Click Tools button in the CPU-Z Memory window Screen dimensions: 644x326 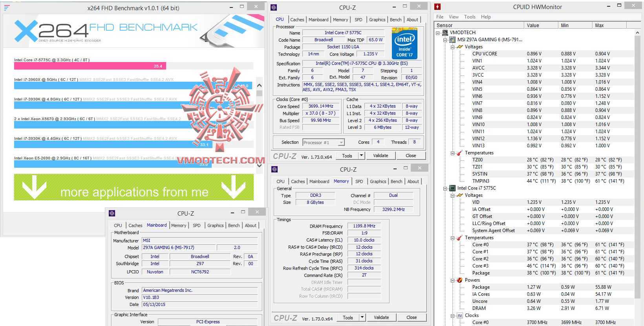pos(348,317)
